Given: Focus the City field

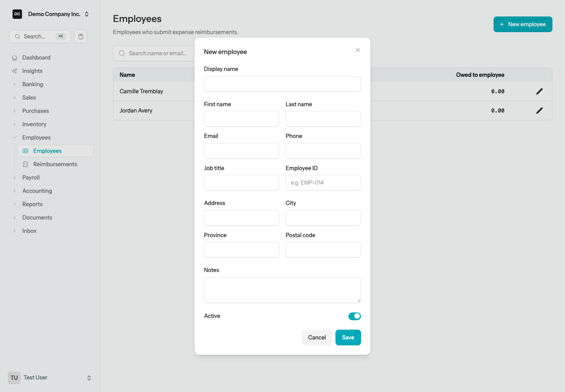Looking at the screenshot, I should (x=323, y=218).
